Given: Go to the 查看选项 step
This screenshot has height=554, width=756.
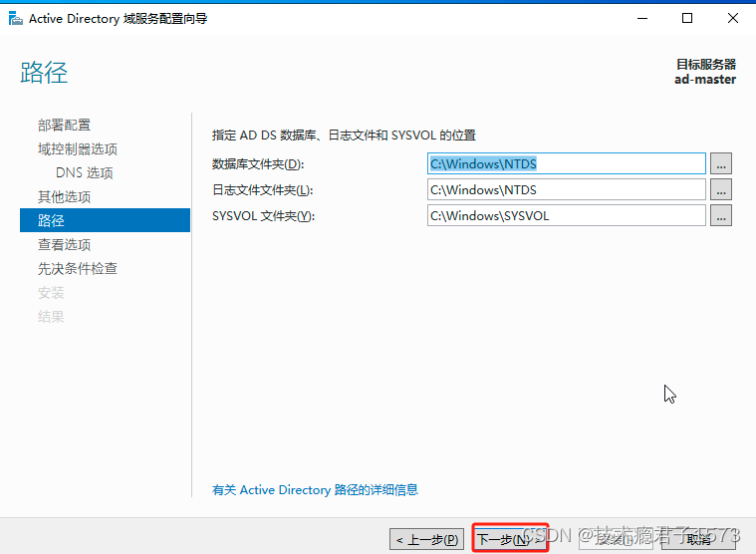Looking at the screenshot, I should click(64, 244).
